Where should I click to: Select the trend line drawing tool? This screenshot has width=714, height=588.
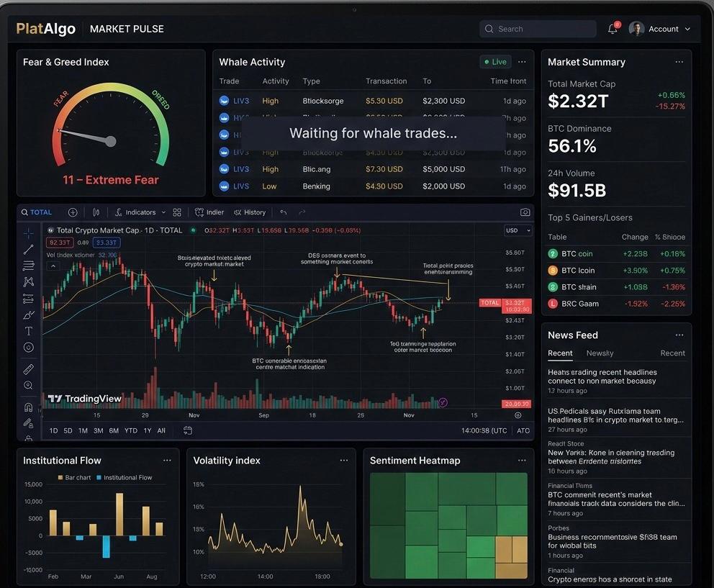[28, 249]
